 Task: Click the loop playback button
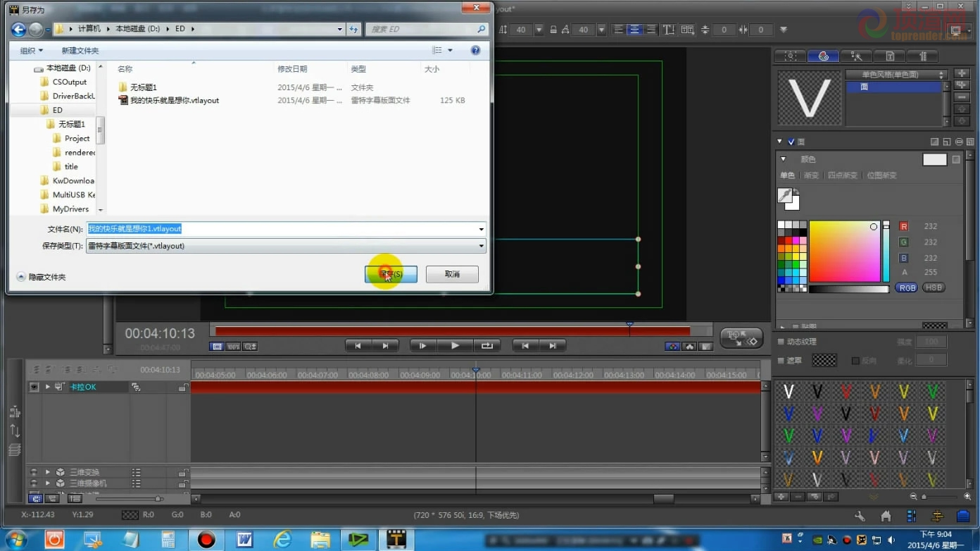point(486,346)
